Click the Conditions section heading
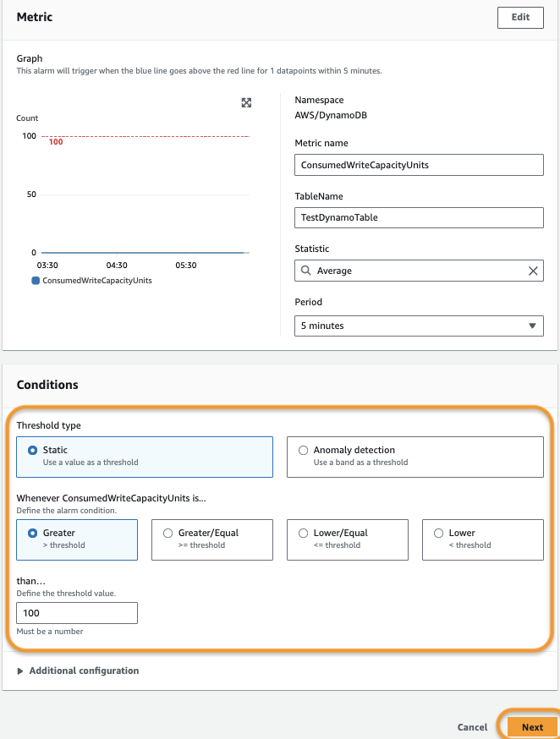The width and height of the screenshot is (560, 739). (x=47, y=385)
